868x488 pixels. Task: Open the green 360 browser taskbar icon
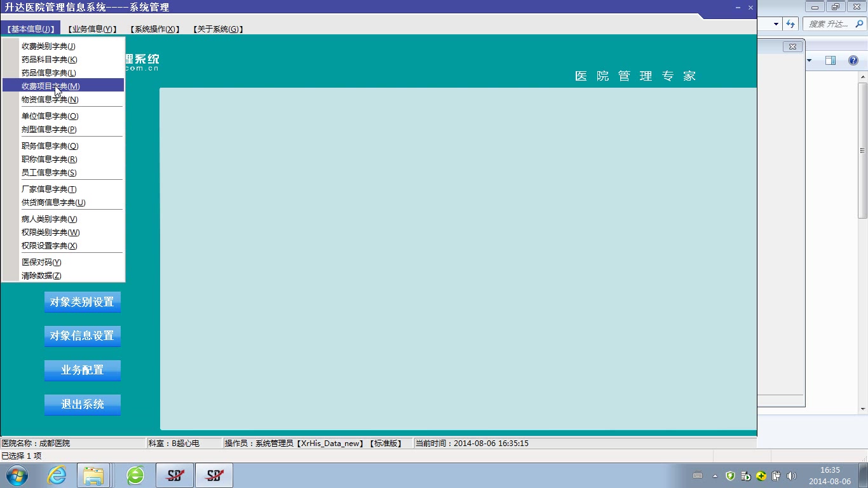click(x=135, y=475)
